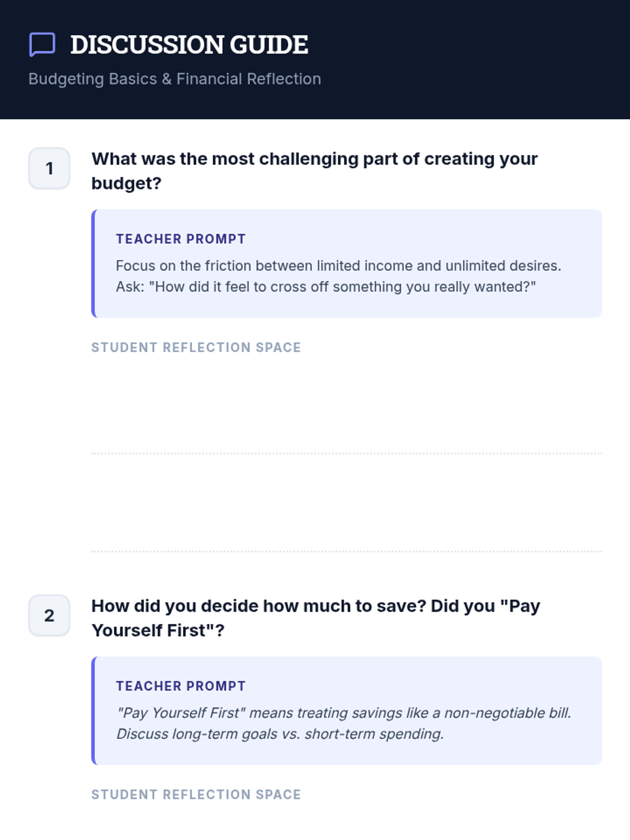
Task: Click the first dotted writing line
Action: [346, 453]
